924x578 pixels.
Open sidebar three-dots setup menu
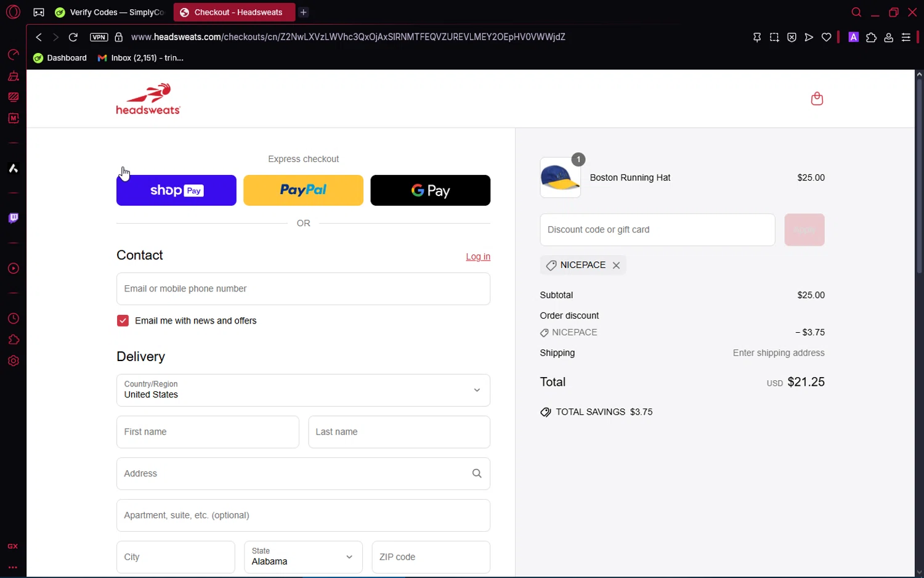point(13,568)
